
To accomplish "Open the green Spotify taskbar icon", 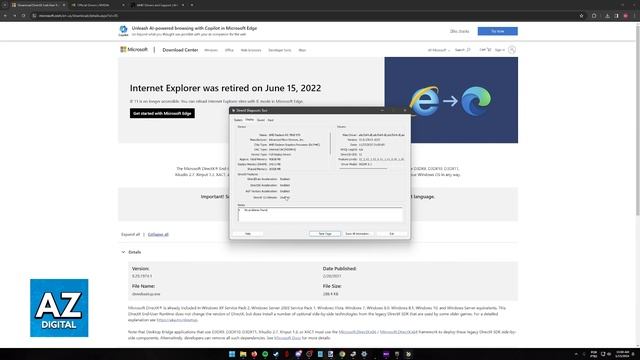I will (265, 354).
